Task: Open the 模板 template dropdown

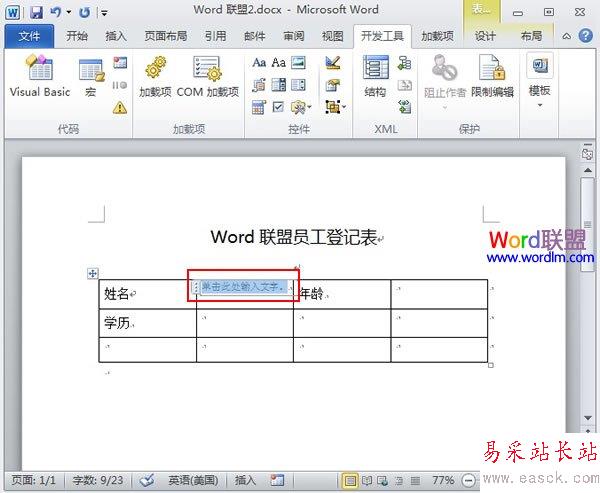Action: 540,81
